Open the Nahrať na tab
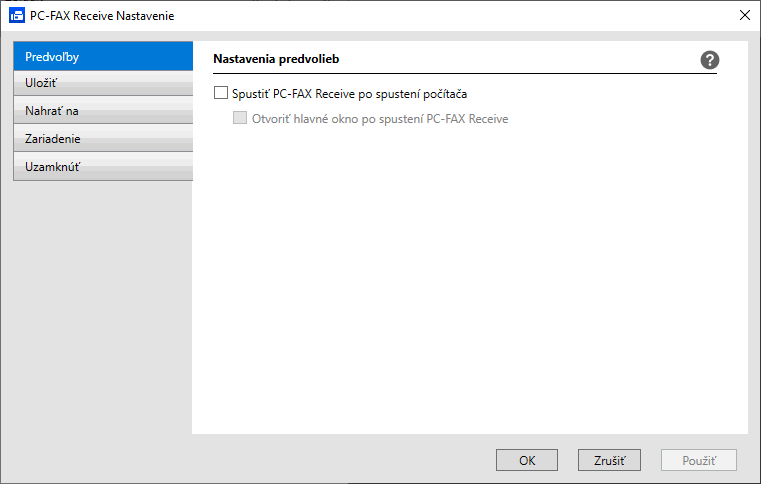The image size is (761, 484). coord(103,110)
